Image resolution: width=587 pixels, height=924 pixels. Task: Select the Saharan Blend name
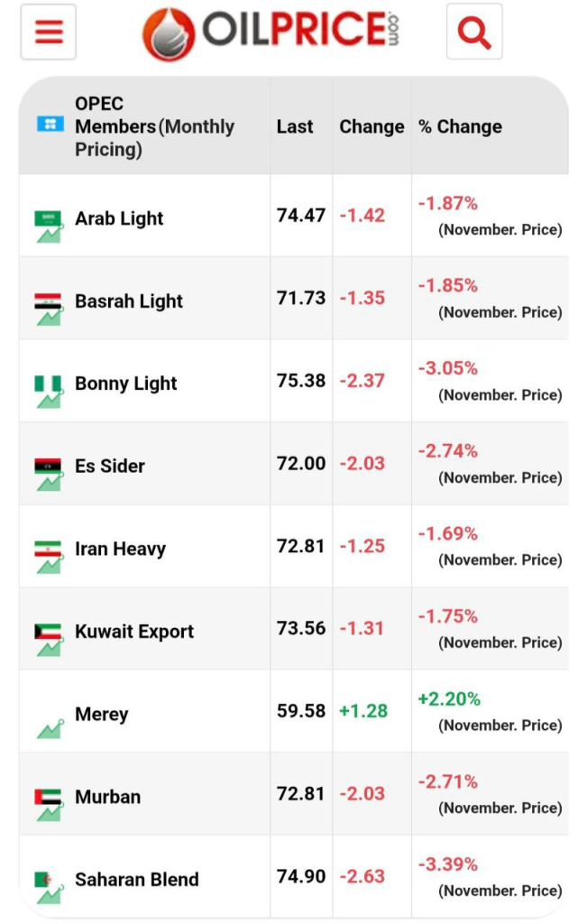(136, 879)
